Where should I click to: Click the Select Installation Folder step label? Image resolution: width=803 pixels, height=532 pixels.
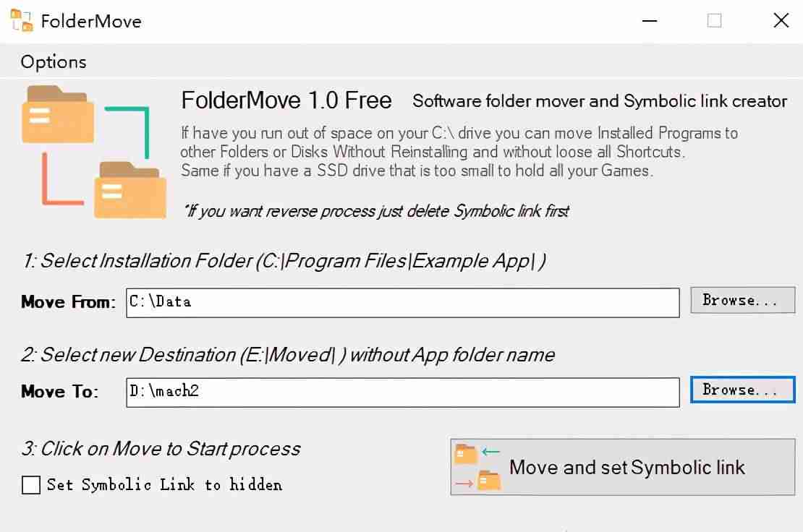pyautogui.click(x=284, y=261)
